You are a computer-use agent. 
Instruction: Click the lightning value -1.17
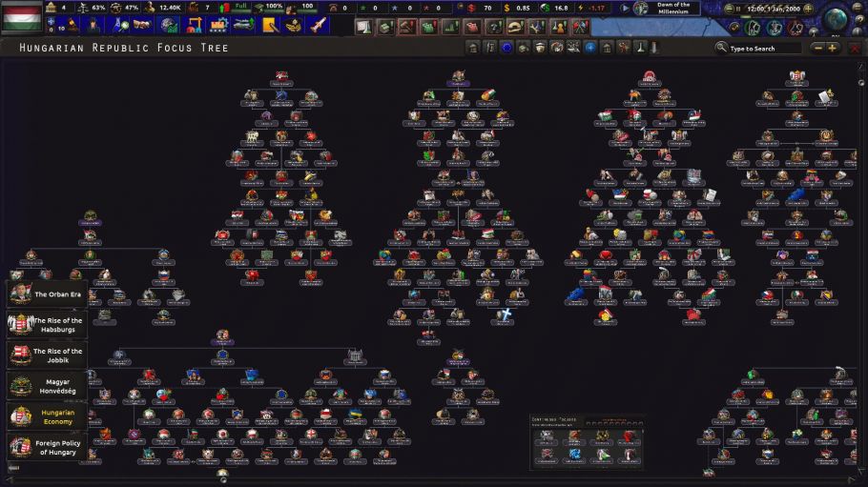pyautogui.click(x=596, y=9)
